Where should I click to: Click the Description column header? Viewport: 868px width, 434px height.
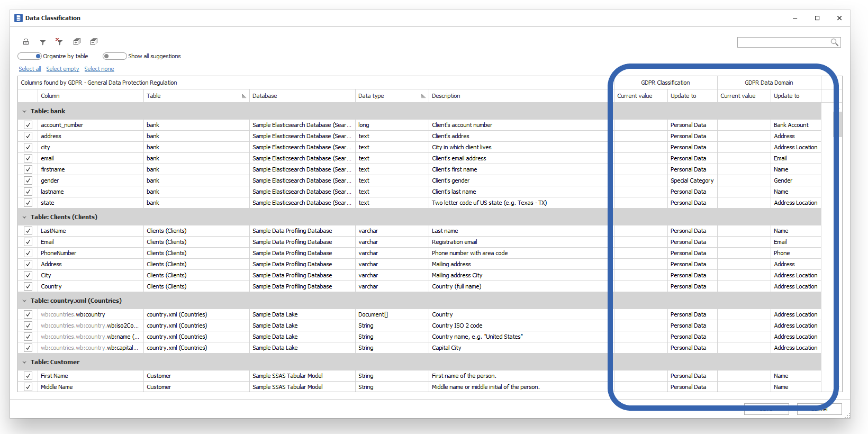coord(446,96)
